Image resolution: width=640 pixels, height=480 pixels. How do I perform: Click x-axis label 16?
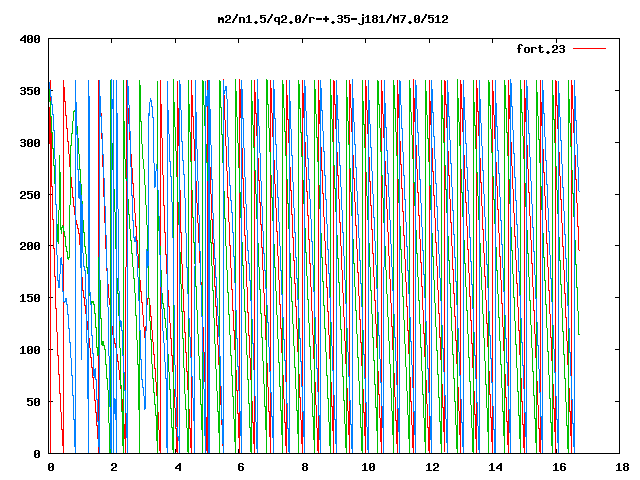[559, 467]
